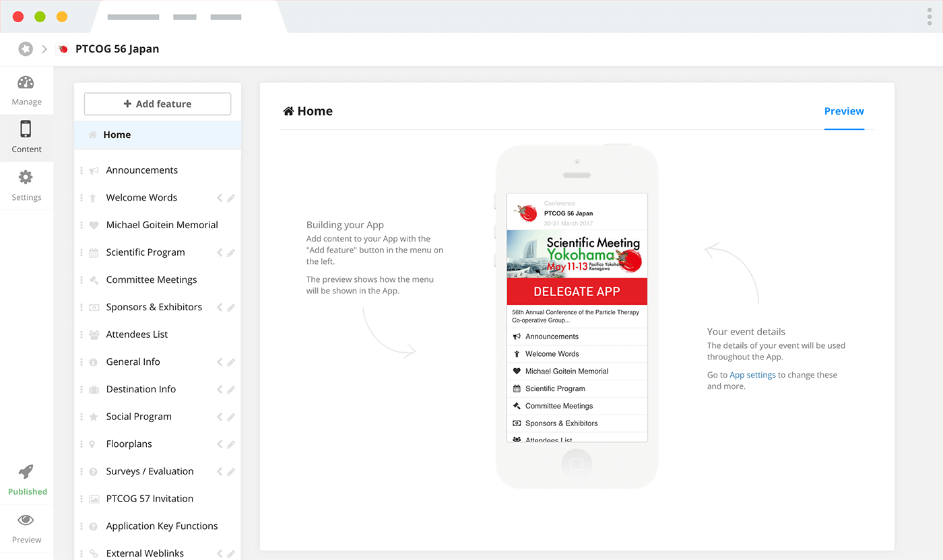Screen dimensions: 943x560
Task: Click the Application Key Functions question icon
Action: point(94,526)
